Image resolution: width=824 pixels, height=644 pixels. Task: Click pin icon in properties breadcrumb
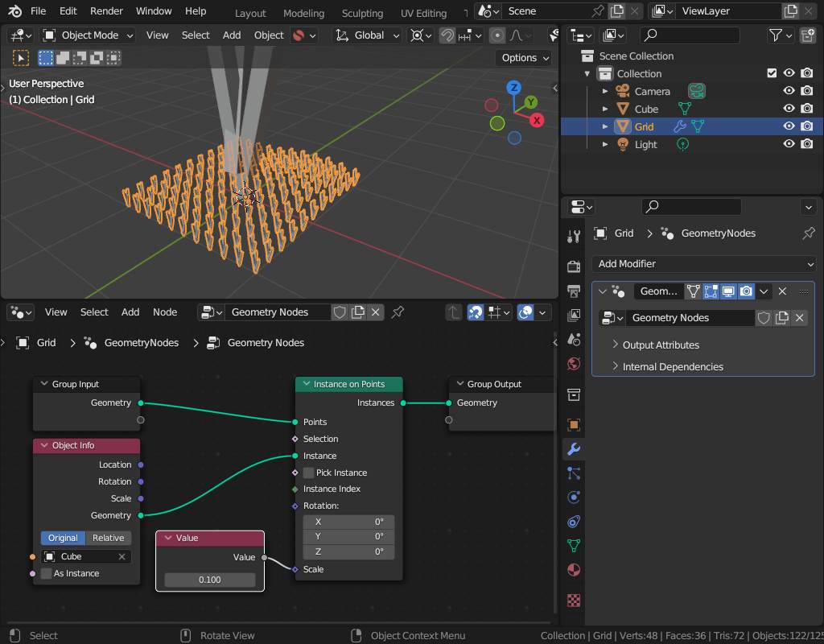808,233
